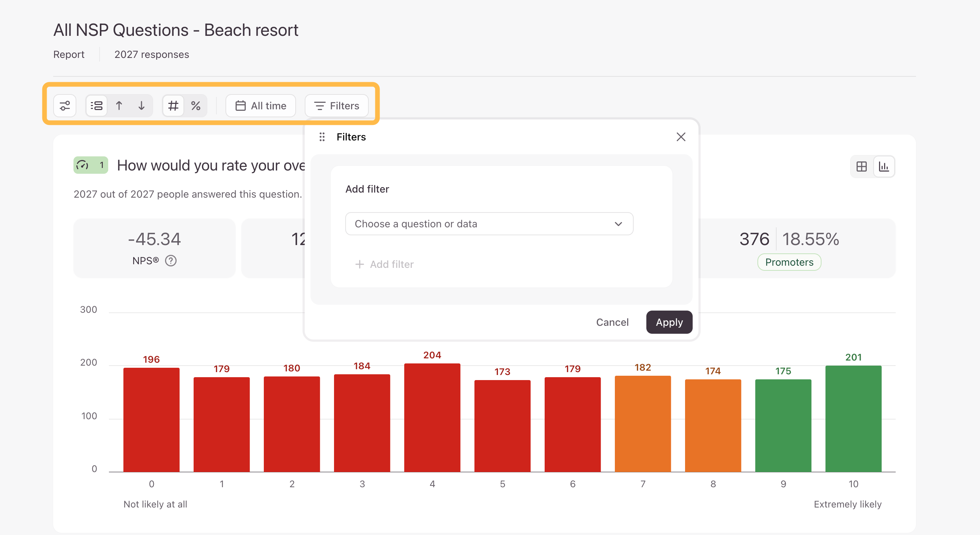Open the NPS help question mark icon
Image resolution: width=980 pixels, height=535 pixels.
coord(171,261)
